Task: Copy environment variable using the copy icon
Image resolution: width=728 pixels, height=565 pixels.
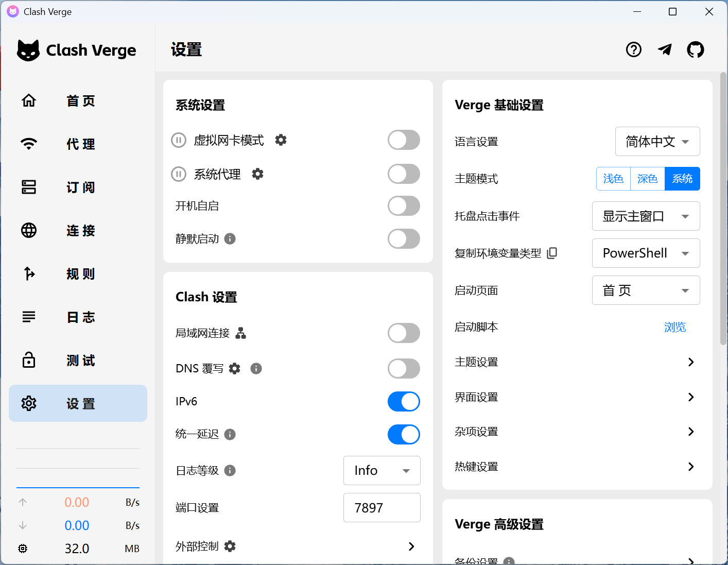Action: [x=552, y=253]
